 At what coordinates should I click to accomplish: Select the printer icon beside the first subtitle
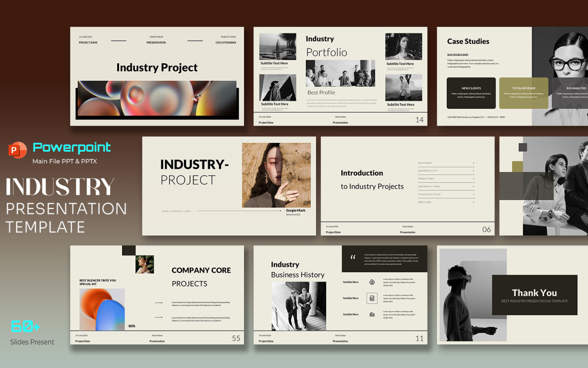pos(372,282)
